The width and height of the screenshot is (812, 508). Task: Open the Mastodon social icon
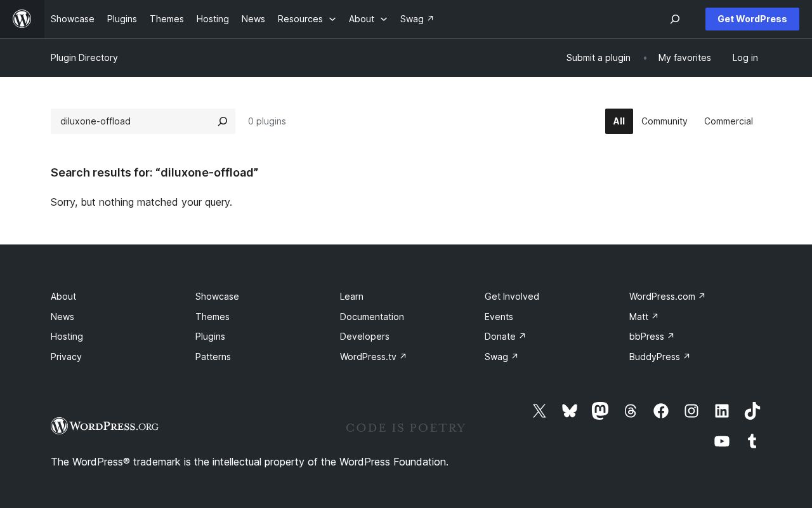(600, 411)
